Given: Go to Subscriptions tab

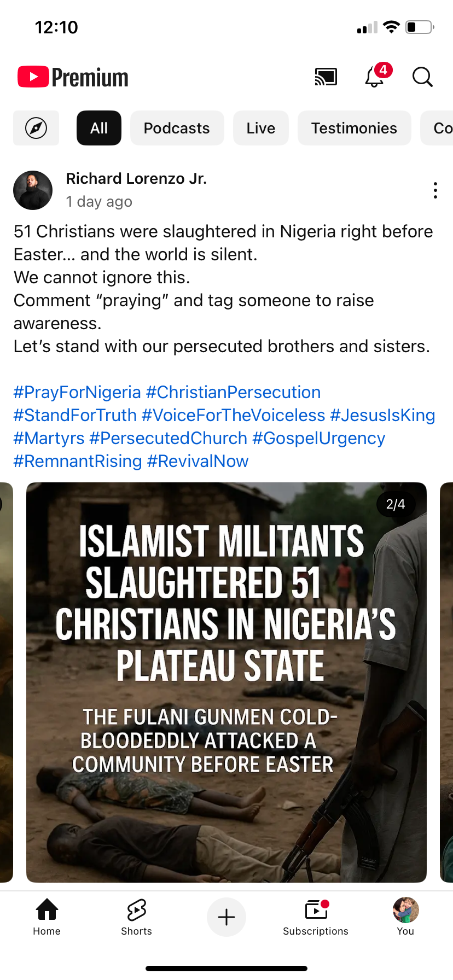Looking at the screenshot, I should [316, 917].
